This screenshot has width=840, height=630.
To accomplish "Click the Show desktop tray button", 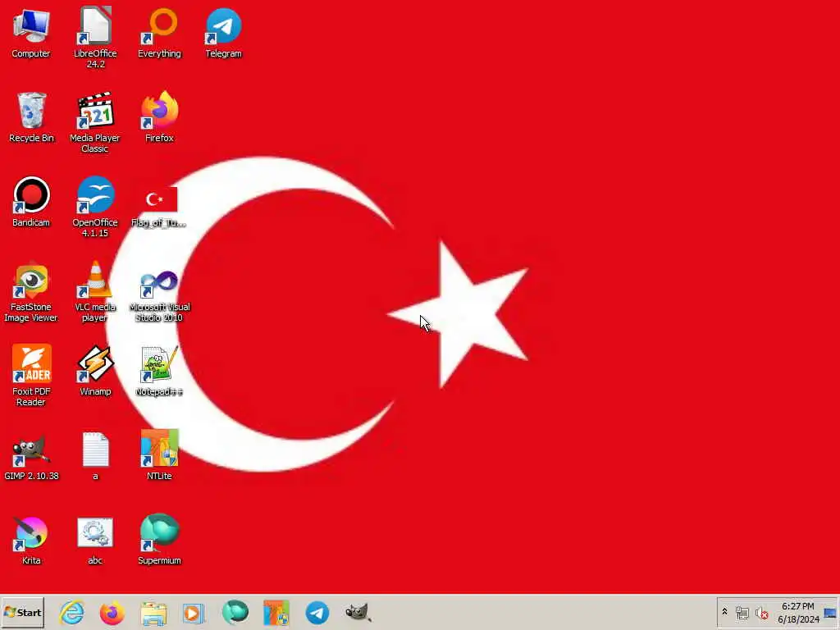I will coord(830,613).
